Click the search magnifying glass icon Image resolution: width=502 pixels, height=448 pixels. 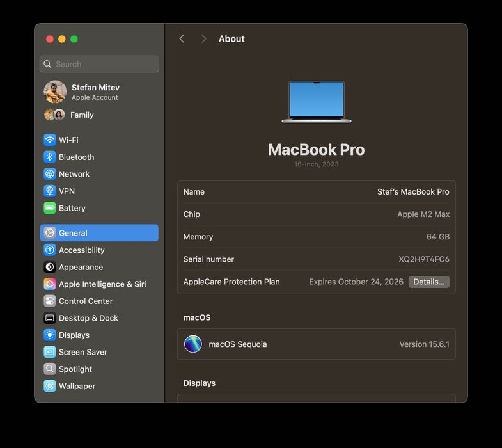pos(47,64)
